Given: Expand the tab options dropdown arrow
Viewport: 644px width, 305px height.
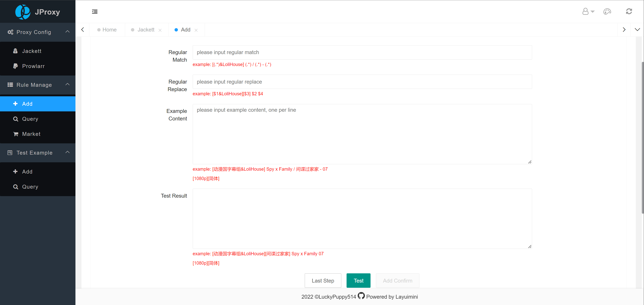Looking at the screenshot, I should pyautogui.click(x=637, y=30).
